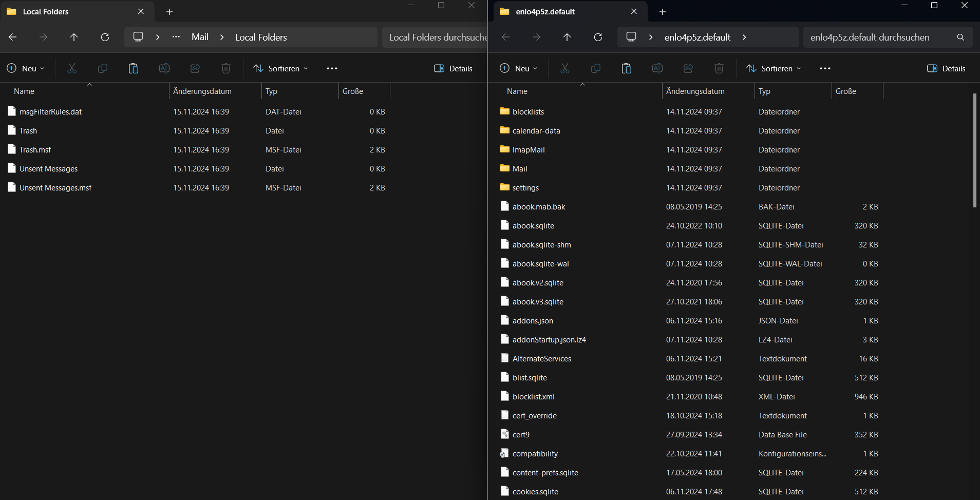Screen dimensions: 980x500
Task: Add new tab in Local Folders window
Action: point(169,11)
